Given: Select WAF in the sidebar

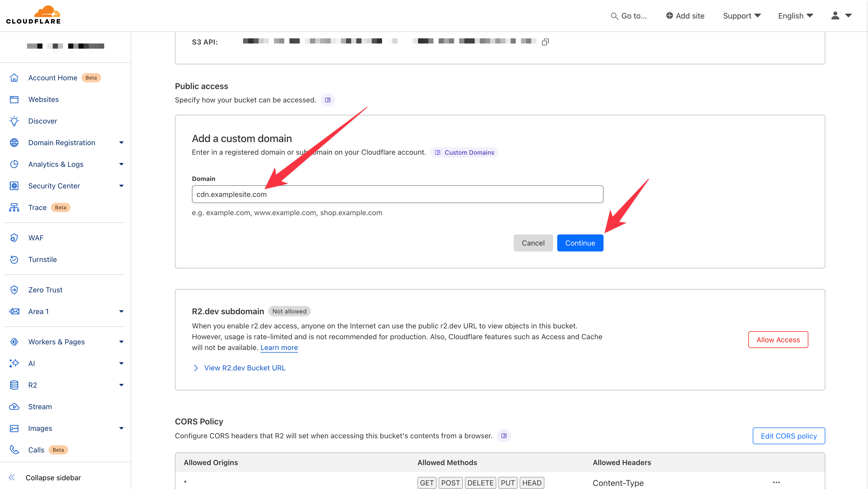Looking at the screenshot, I should tap(36, 238).
